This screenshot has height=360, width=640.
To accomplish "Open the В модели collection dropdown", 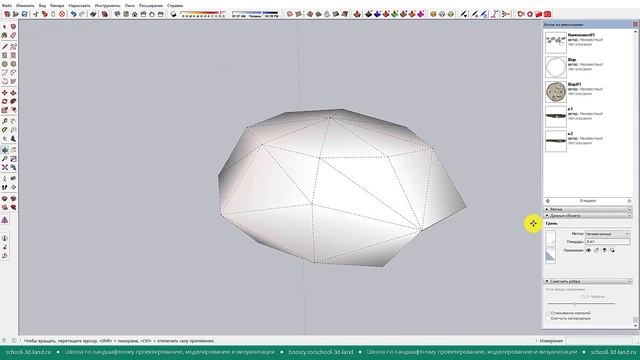I will (x=588, y=201).
